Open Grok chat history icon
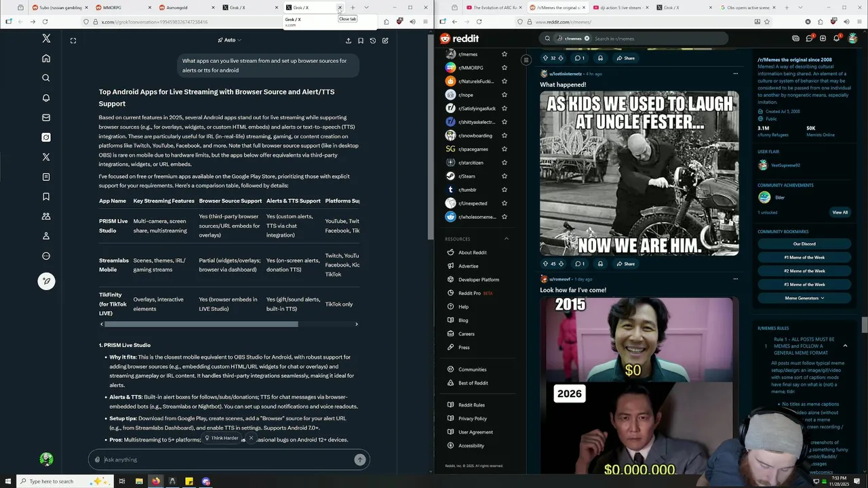This screenshot has height=488, width=868. click(373, 41)
